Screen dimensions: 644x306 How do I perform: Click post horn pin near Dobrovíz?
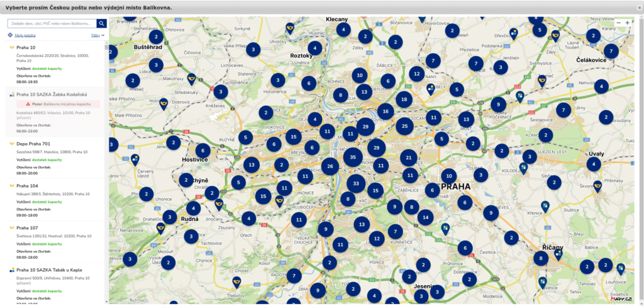pos(164,104)
